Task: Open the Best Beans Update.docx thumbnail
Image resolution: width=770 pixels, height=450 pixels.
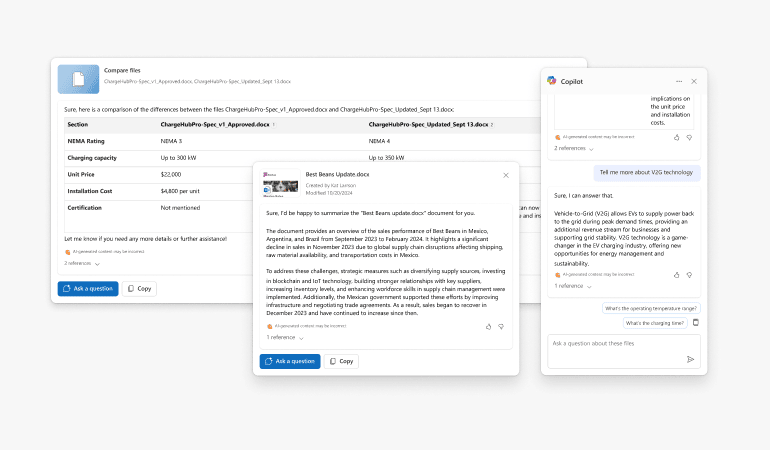Action: (x=280, y=183)
